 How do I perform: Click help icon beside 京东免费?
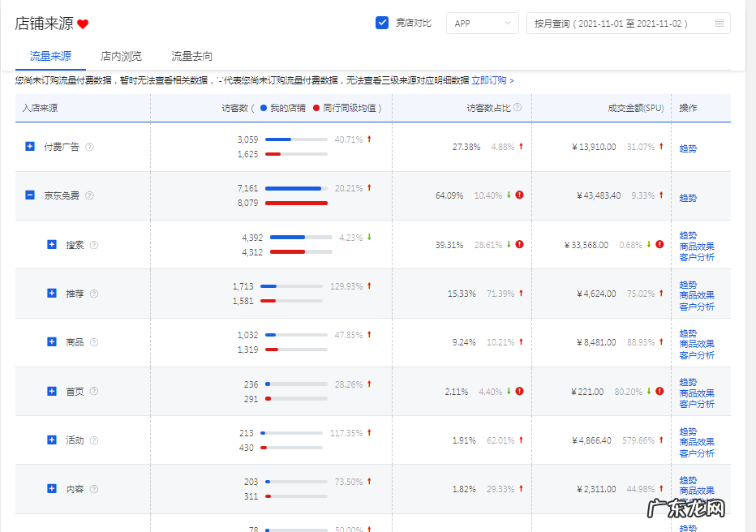click(90, 195)
